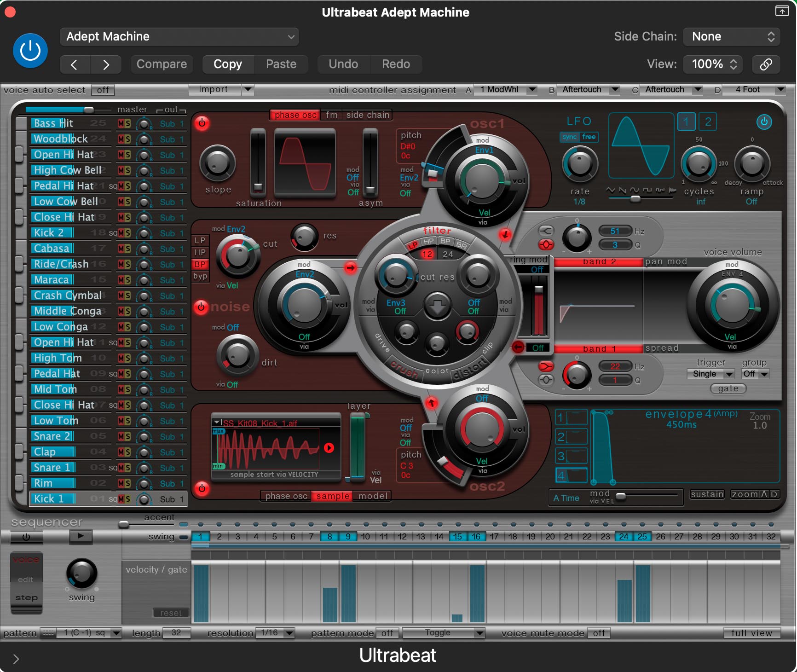Toggle the gate button

[728, 388]
